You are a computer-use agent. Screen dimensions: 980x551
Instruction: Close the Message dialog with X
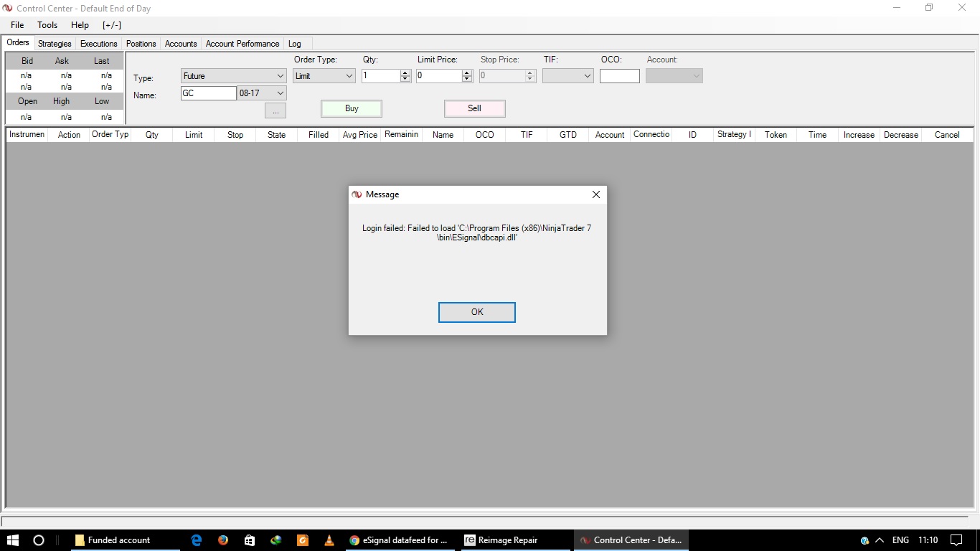pos(595,194)
